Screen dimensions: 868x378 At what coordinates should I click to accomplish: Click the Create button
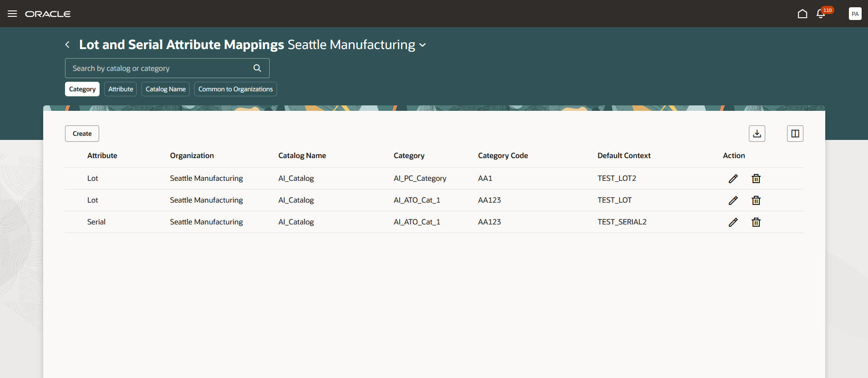(82, 134)
